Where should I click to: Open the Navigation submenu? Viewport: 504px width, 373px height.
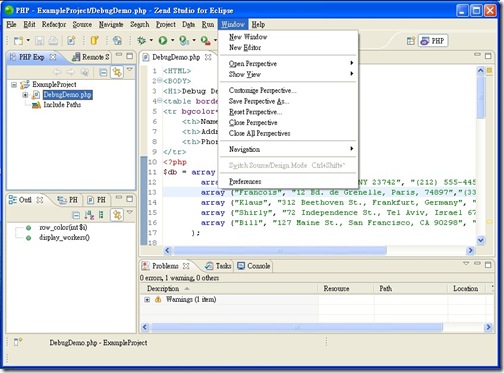(288, 149)
